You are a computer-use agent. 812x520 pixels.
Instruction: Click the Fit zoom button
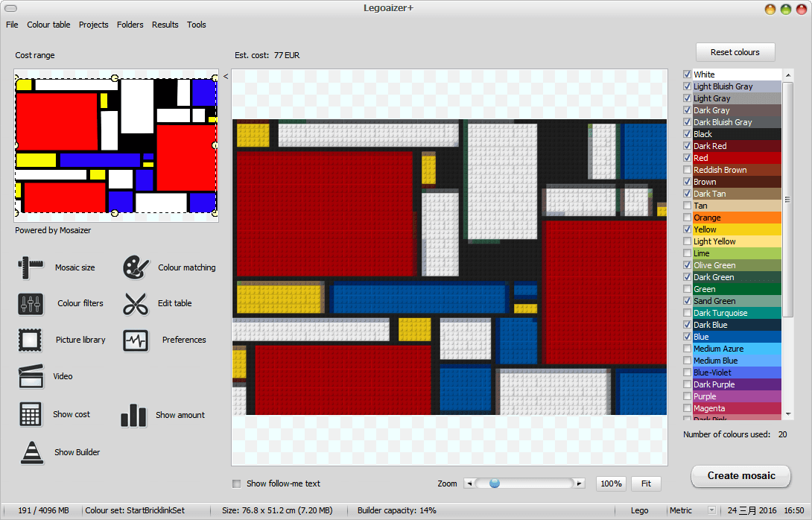(647, 483)
